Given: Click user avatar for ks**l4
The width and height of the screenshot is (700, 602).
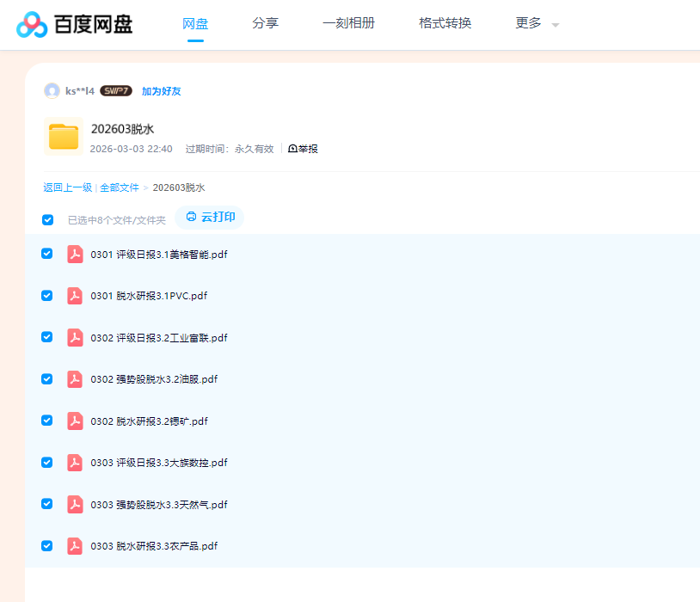Looking at the screenshot, I should click(52, 90).
